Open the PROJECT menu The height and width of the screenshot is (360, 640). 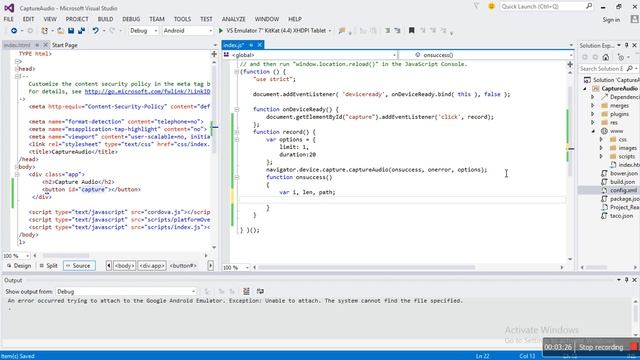[77, 19]
